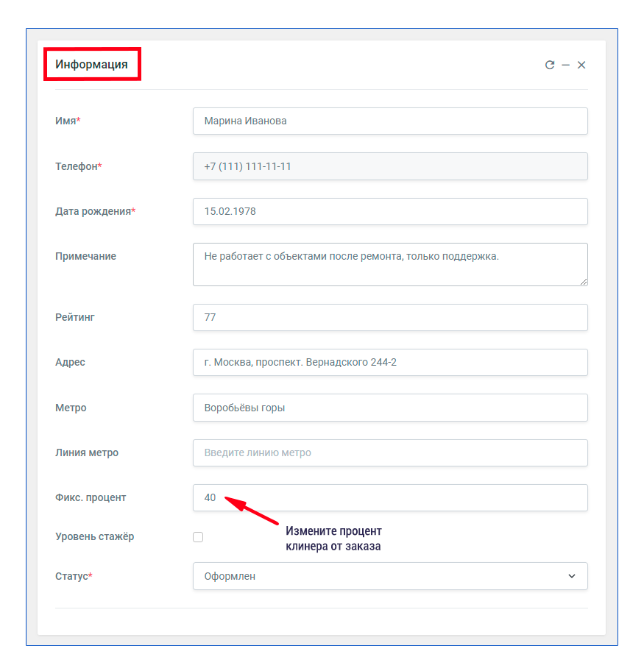Viewport: 644px width, 671px height.
Task: Tick the Уровень стажёр checkbox
Action: click(x=198, y=536)
